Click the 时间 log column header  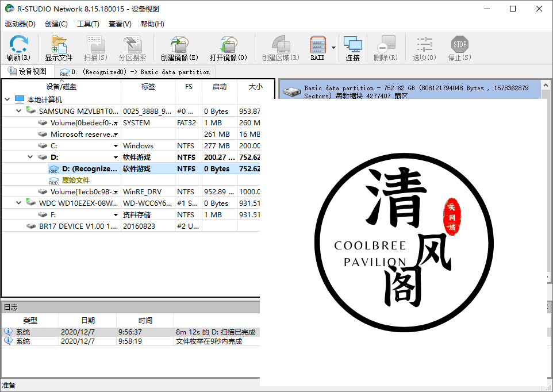pos(145,320)
